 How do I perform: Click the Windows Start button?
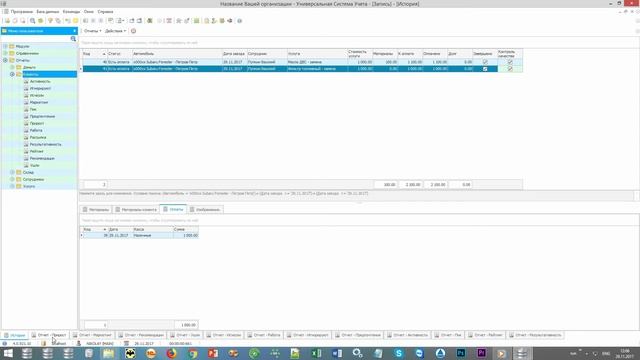[8, 353]
